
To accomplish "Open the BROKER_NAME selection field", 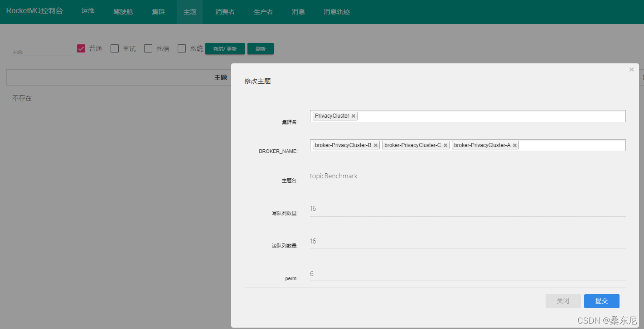I will (x=468, y=145).
